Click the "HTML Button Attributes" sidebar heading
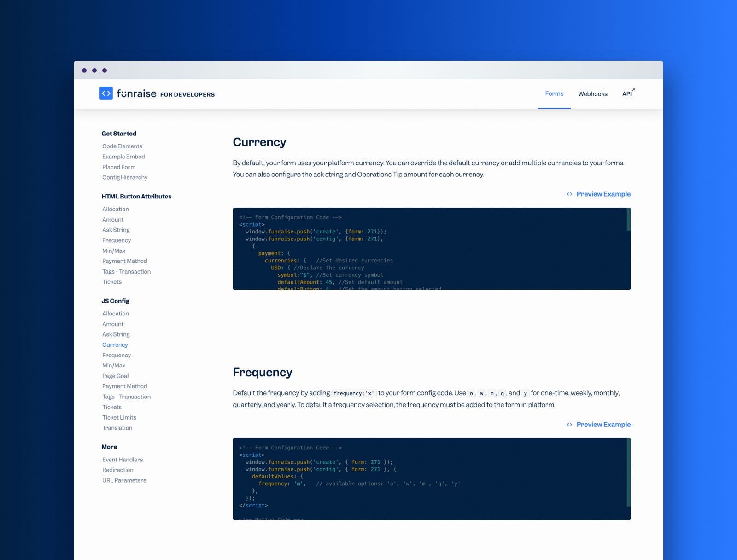 coord(136,197)
